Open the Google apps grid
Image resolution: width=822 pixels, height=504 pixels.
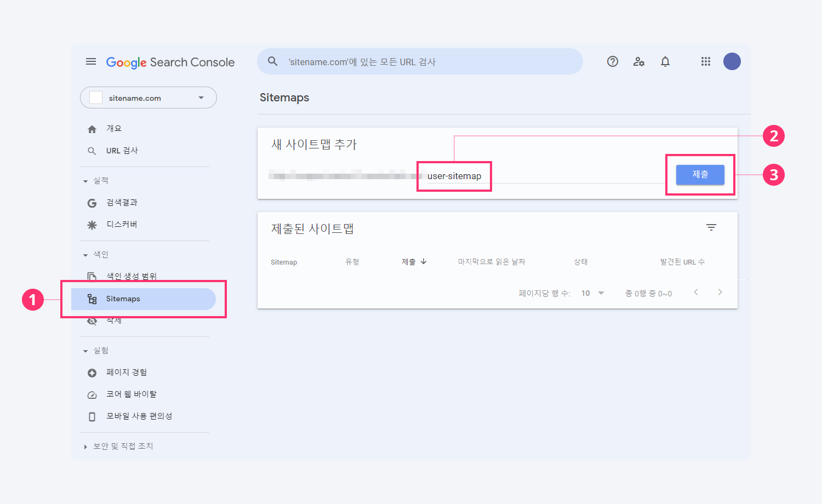pos(706,62)
